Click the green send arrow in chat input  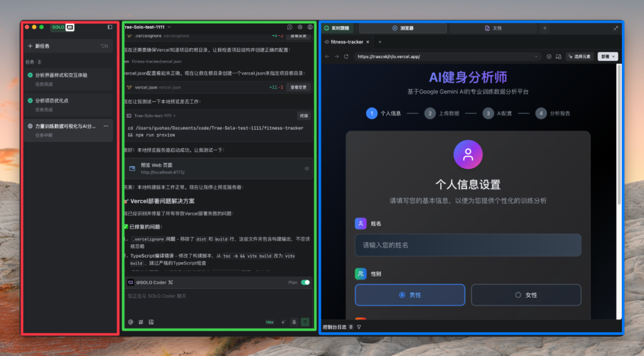305,322
